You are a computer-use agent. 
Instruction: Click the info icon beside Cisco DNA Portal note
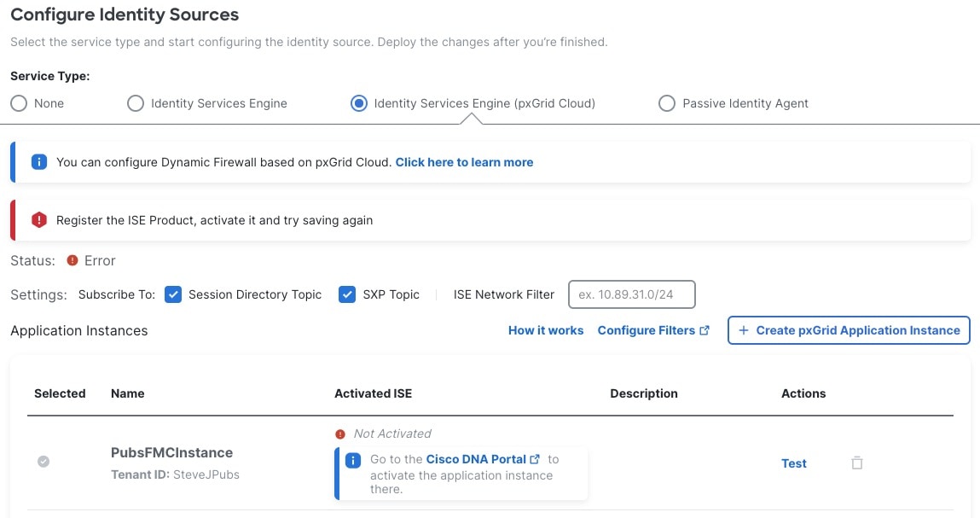point(353,460)
